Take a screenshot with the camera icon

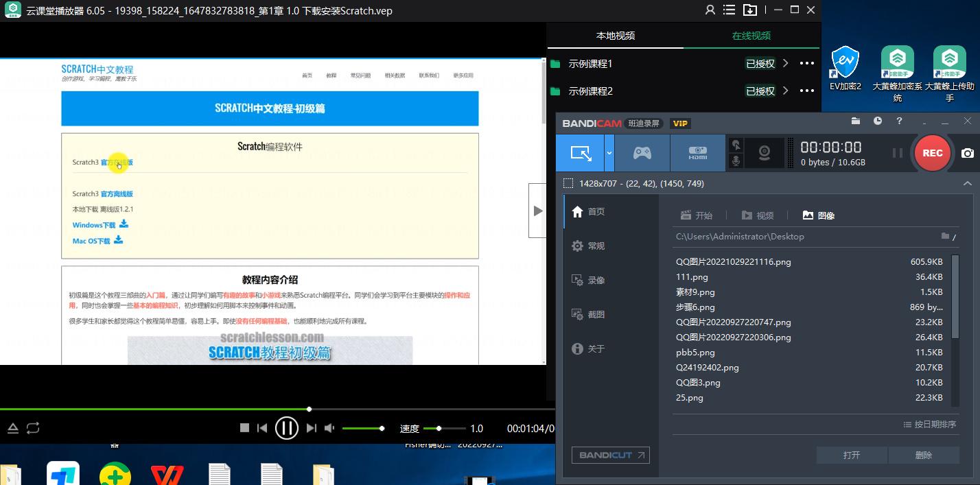pyautogui.click(x=967, y=153)
